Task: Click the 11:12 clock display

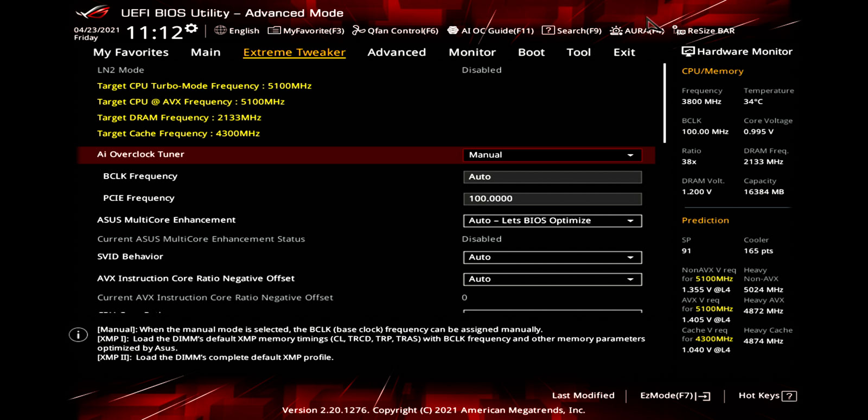Action: (x=155, y=33)
